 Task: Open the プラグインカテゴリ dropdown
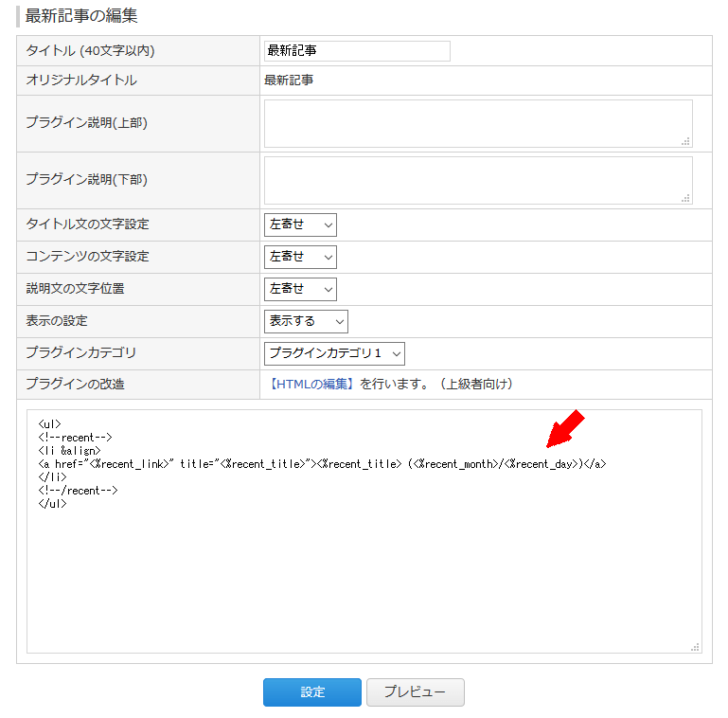334,353
